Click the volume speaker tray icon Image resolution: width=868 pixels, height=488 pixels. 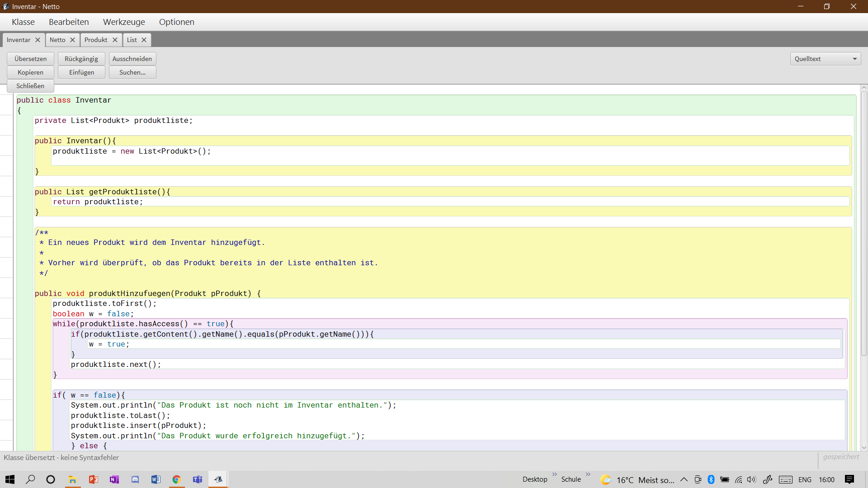751,479
